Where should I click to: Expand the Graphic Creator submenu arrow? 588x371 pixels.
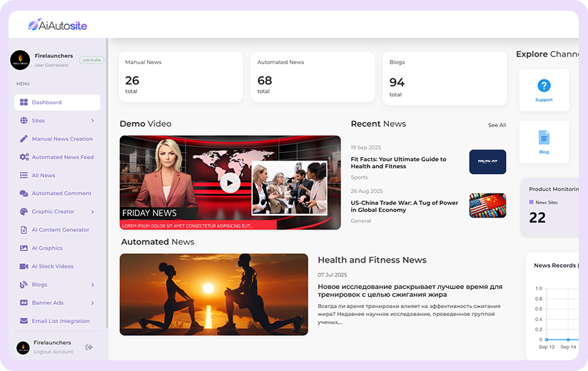point(93,212)
